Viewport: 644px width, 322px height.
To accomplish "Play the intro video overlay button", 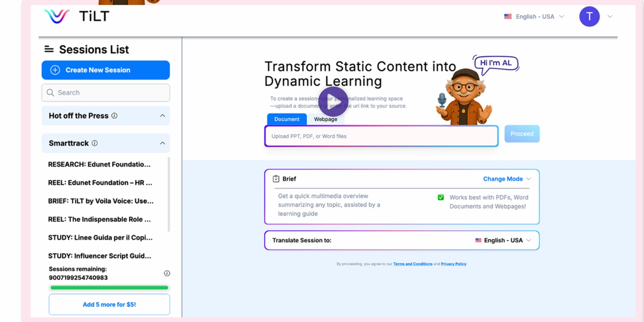I will tap(333, 101).
